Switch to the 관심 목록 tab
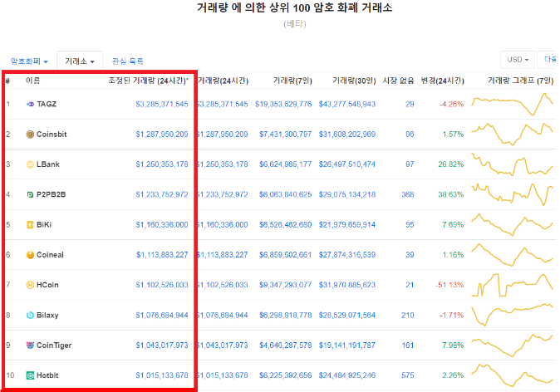This screenshot has width=560, height=392. [127, 61]
